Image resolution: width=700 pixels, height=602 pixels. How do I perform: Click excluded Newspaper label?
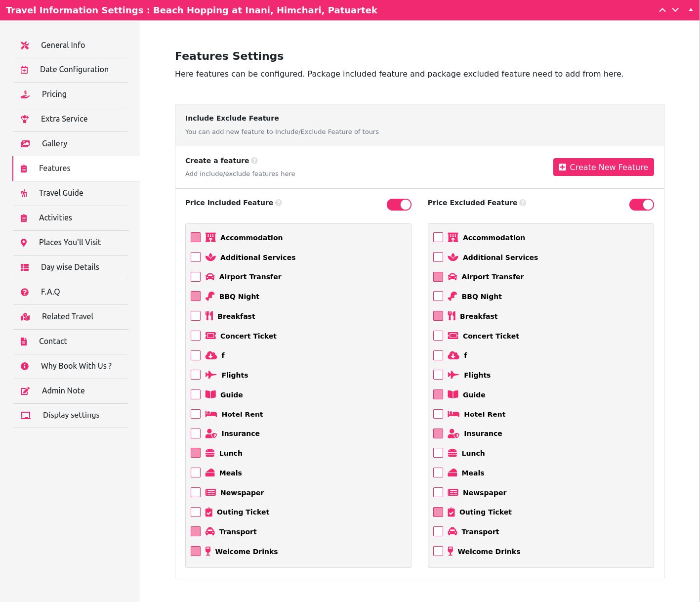[485, 493]
